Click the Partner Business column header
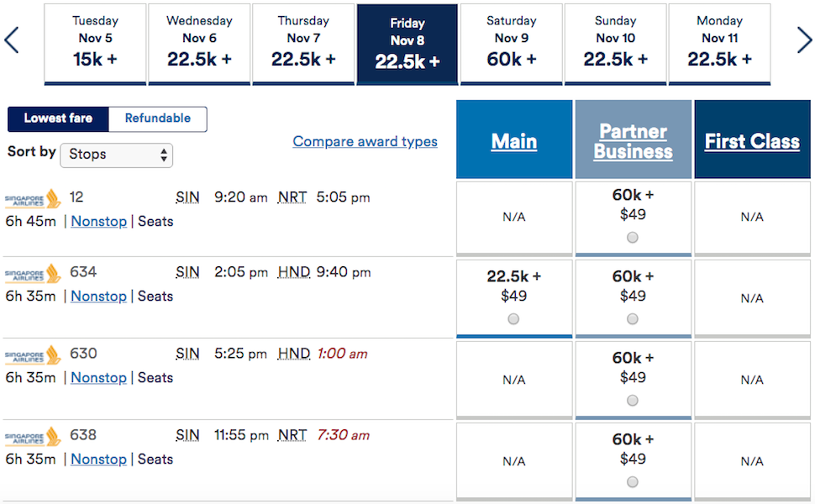This screenshot has height=504, width=815. tap(633, 139)
